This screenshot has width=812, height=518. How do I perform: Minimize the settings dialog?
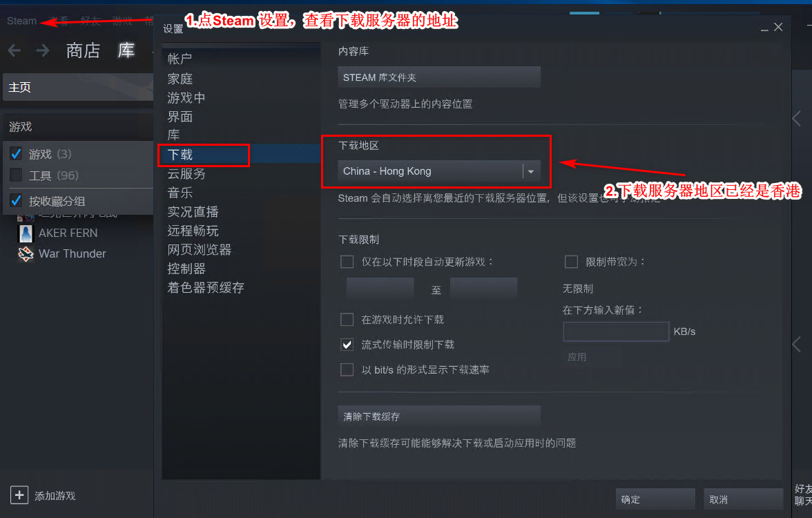(764, 28)
